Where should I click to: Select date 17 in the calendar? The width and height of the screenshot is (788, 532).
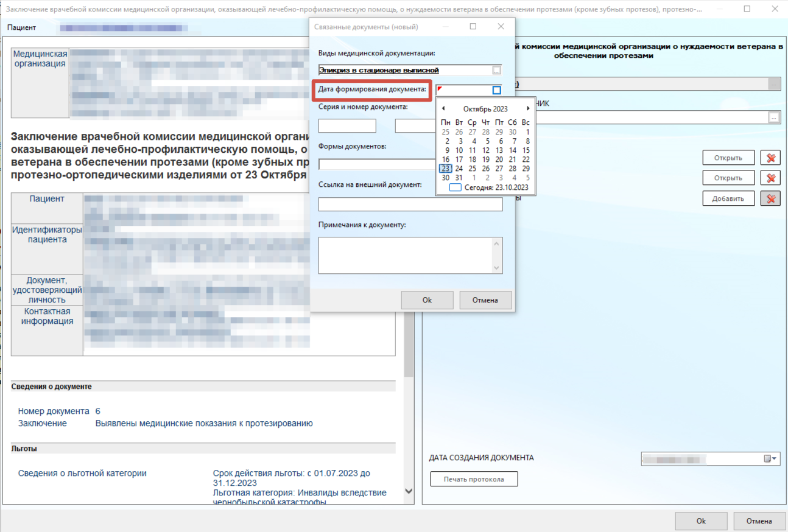pos(459,159)
